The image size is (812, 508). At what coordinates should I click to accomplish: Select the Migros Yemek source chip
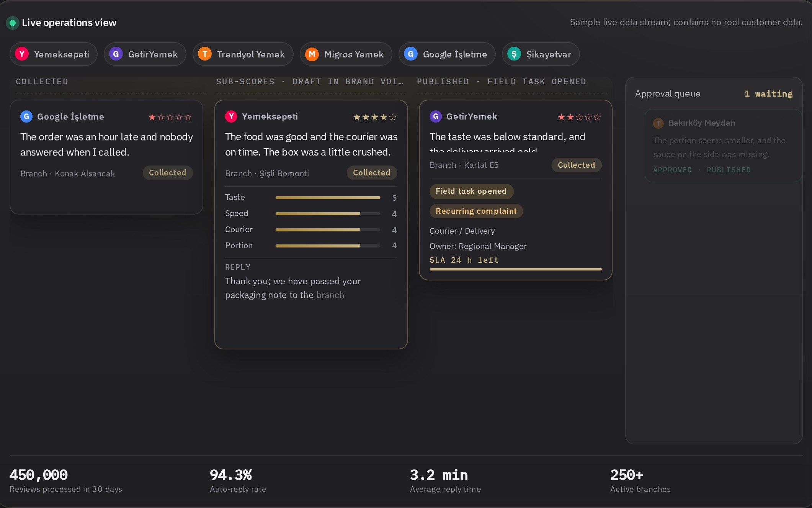click(x=346, y=54)
